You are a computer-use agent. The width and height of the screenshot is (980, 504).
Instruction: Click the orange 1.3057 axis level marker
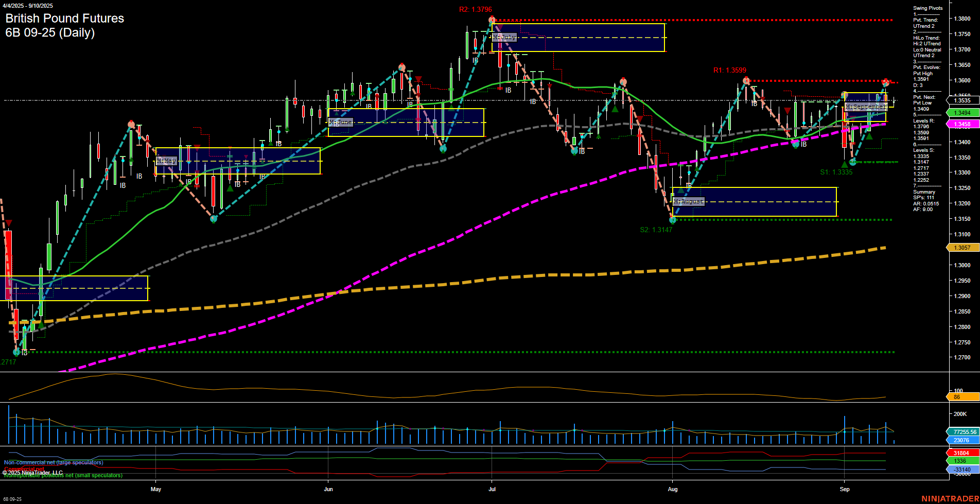pos(962,248)
